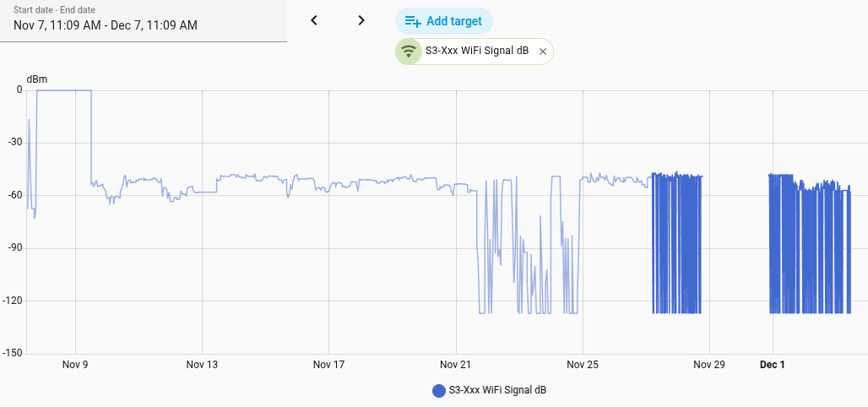Click the Add target button label

tap(454, 21)
